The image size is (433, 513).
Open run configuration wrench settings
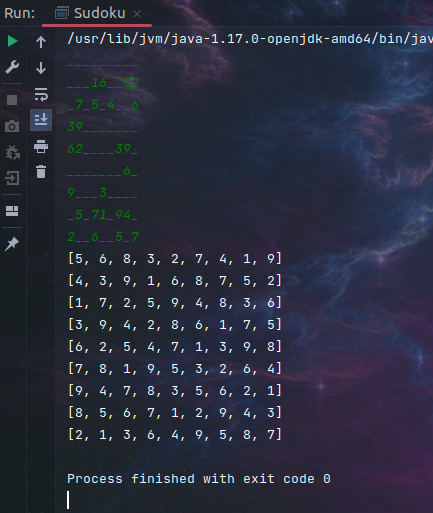(12, 67)
